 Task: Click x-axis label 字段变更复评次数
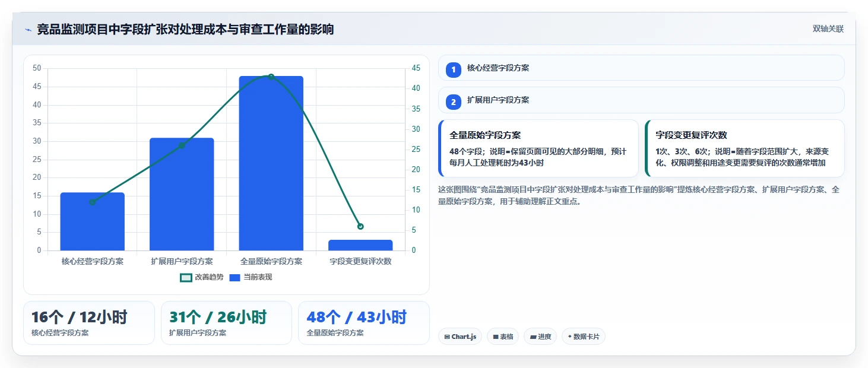point(360,261)
